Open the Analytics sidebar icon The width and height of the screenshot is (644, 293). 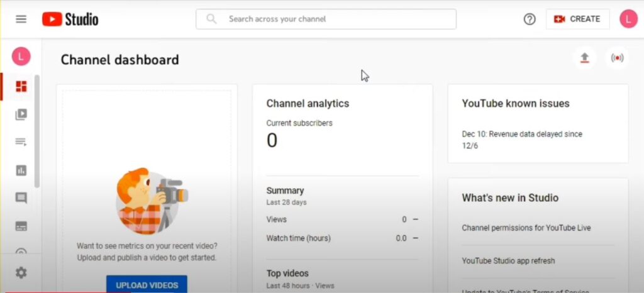pos(21,170)
